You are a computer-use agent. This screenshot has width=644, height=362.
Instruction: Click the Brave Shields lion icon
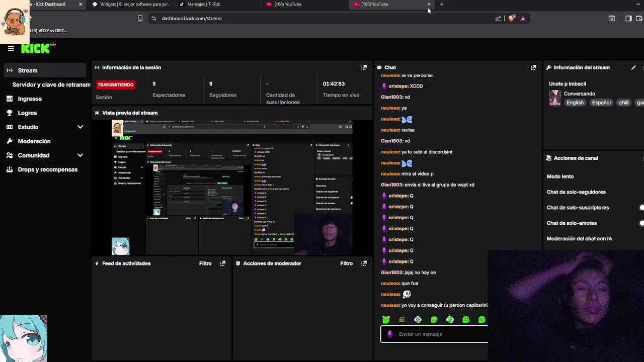pos(511,19)
